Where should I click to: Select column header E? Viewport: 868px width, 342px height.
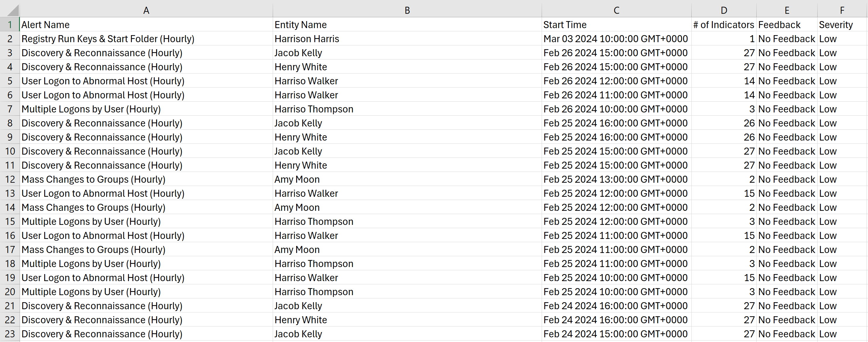(787, 10)
